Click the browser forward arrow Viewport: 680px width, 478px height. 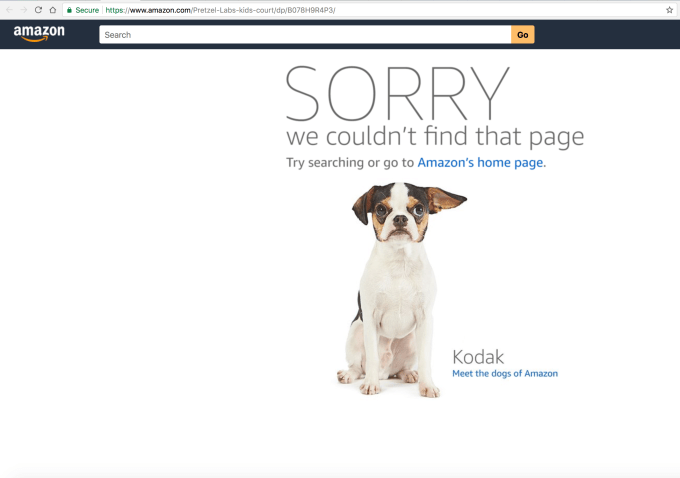[x=23, y=10]
